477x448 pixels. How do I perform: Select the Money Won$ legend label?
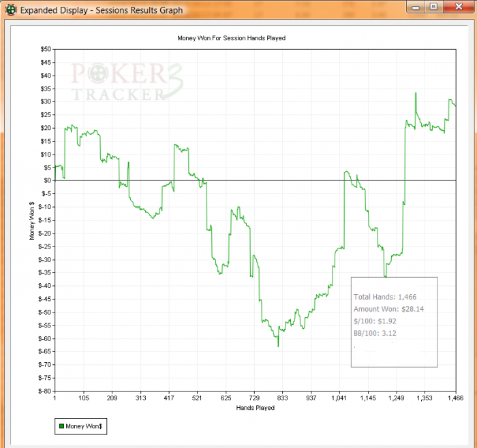[84, 426]
